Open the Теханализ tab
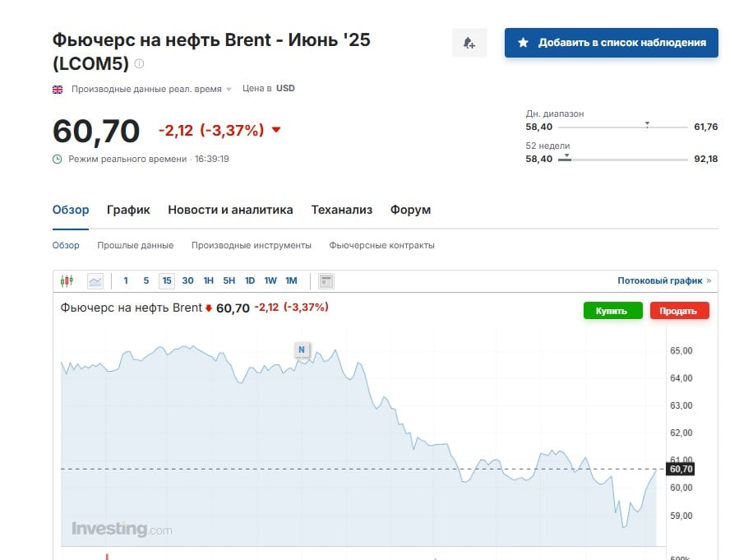Image resolution: width=739 pixels, height=560 pixels. (x=342, y=210)
